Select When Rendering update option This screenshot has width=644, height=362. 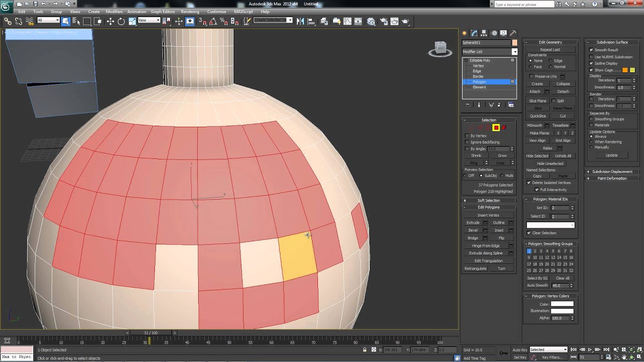[591, 142]
